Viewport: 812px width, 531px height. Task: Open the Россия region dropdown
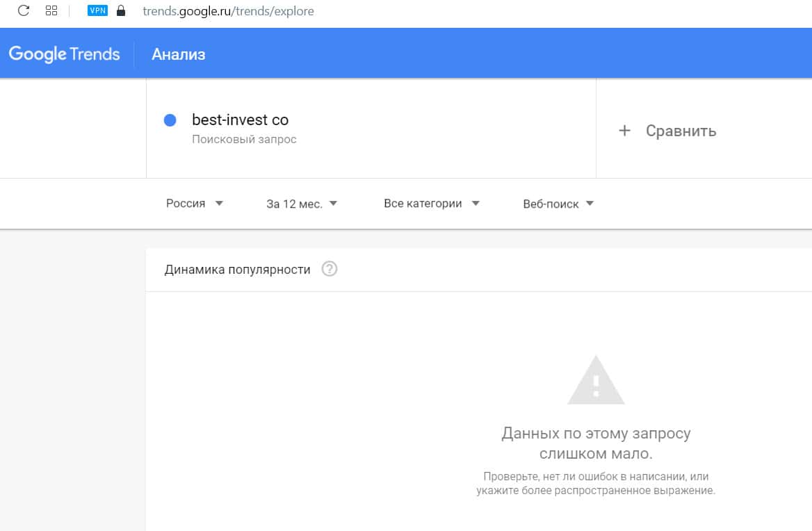(x=195, y=204)
